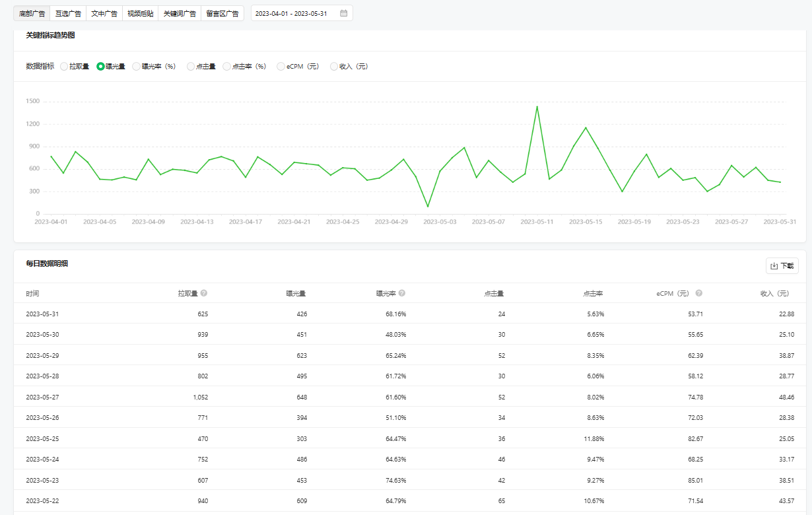
Task: Open the calendar icon in date range field
Action: [343, 13]
